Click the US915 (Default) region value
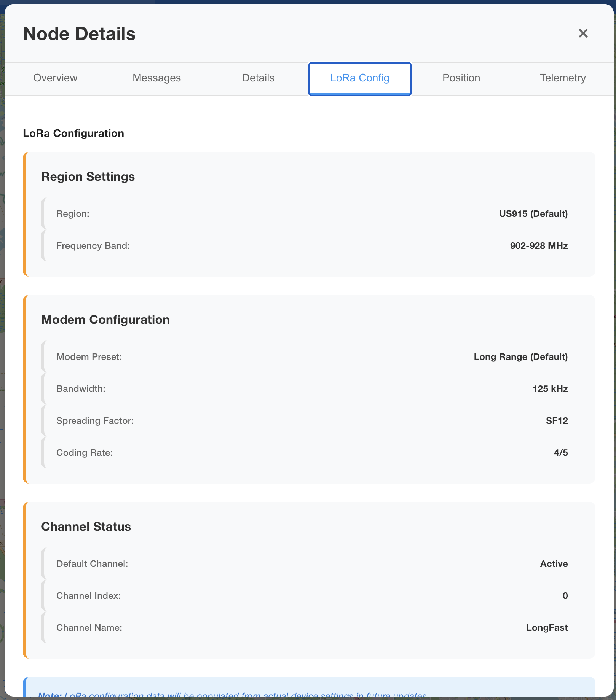The width and height of the screenshot is (616, 700). [533, 213]
